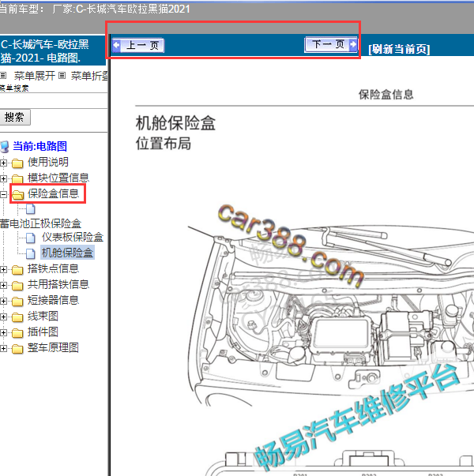Click the 共用搭铁信息 folder icon
474x476 pixels.
pos(17,285)
